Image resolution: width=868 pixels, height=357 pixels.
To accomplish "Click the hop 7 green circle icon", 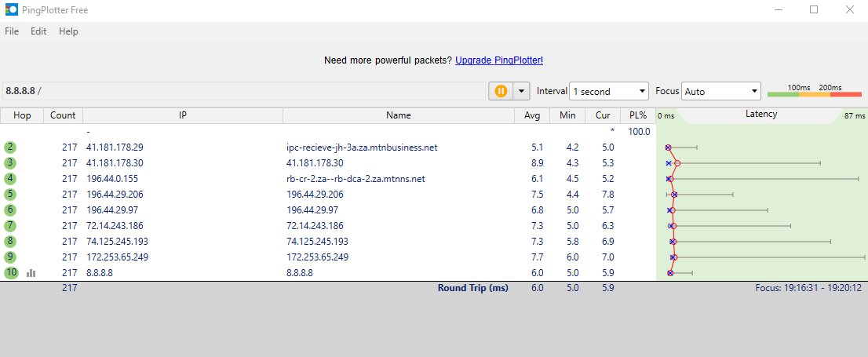I will click(10, 226).
